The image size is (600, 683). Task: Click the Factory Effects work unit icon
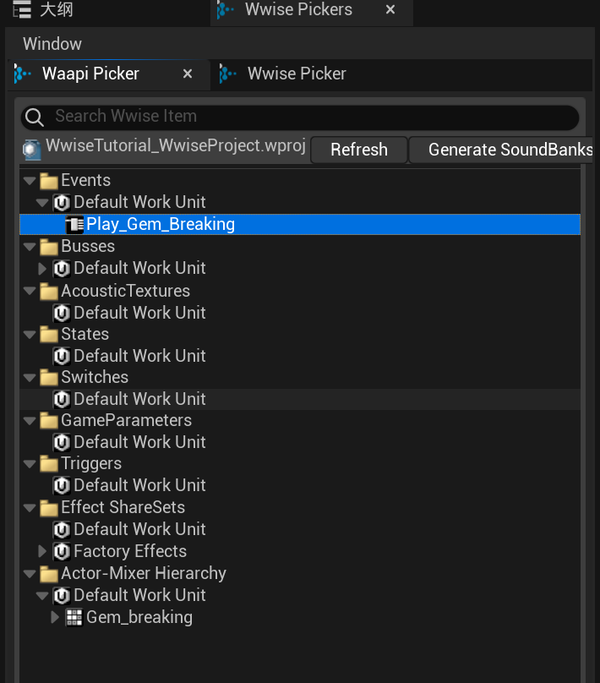pyautogui.click(x=61, y=551)
